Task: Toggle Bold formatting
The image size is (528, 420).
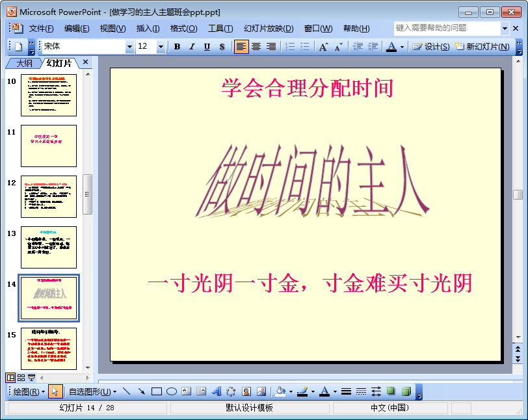Action: 177,47
